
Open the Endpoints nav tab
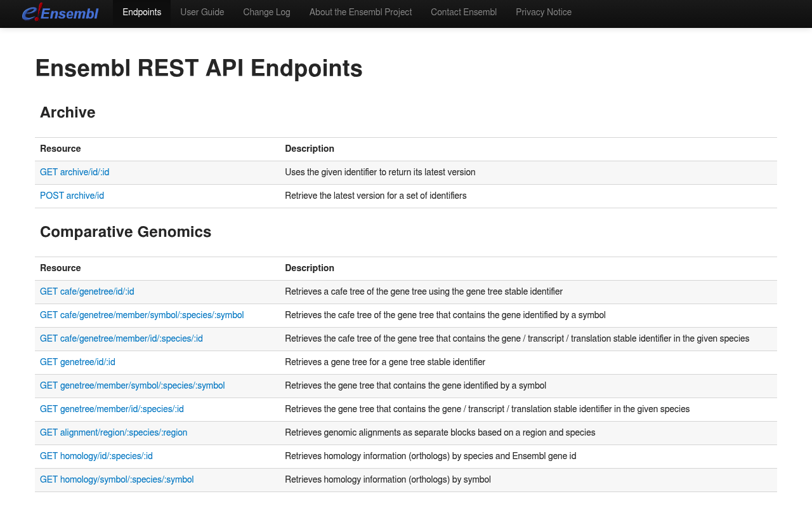pyautogui.click(x=142, y=12)
